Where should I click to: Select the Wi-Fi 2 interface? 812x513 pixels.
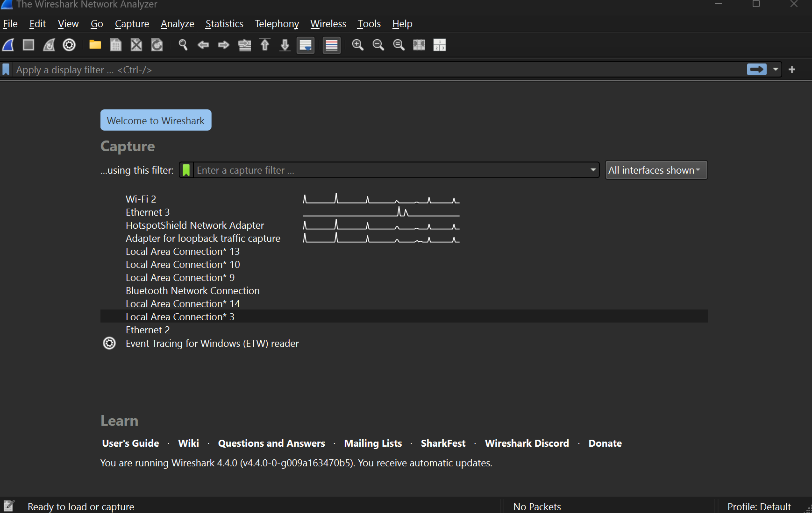coord(404,199)
